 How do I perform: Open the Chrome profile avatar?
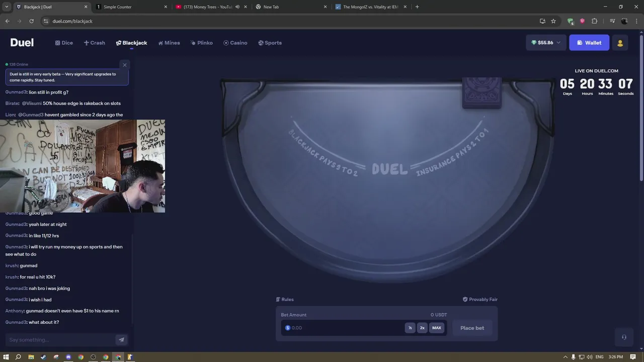click(x=624, y=21)
